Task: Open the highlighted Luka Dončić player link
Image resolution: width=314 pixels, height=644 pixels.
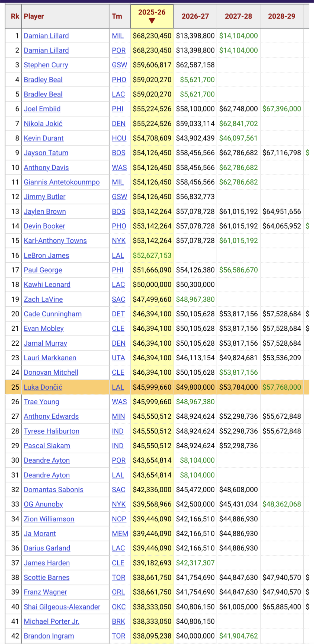Action: pos(43,387)
